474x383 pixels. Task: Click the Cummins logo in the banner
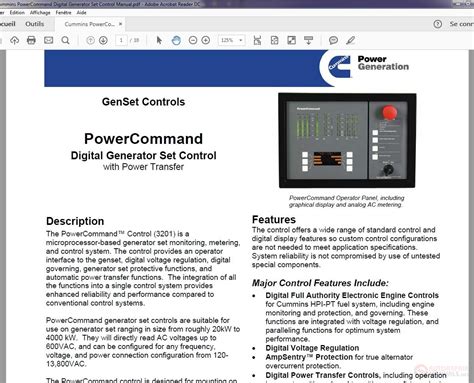(x=339, y=67)
